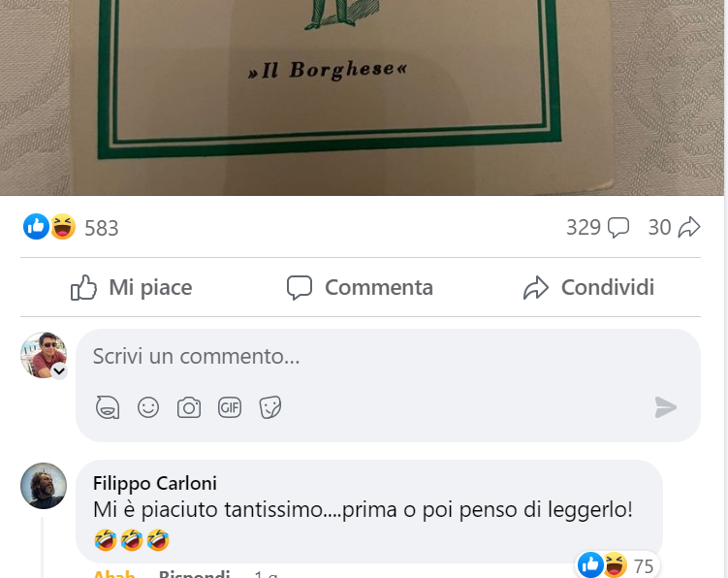Open the post's laughing reaction icon
Viewport: 728px width, 578px height.
[x=63, y=227]
